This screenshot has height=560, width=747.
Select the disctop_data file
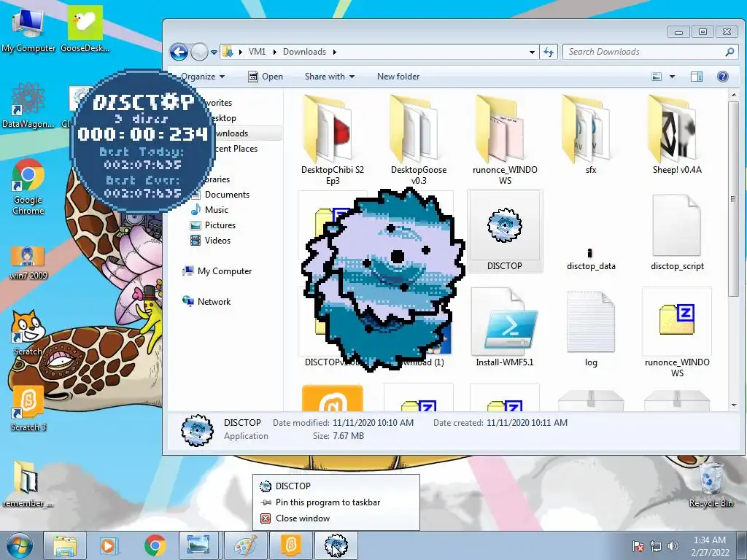pyautogui.click(x=591, y=260)
